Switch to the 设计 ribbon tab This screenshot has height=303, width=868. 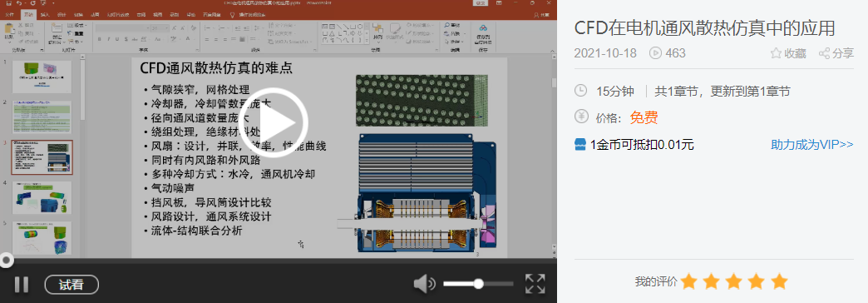[x=61, y=15]
